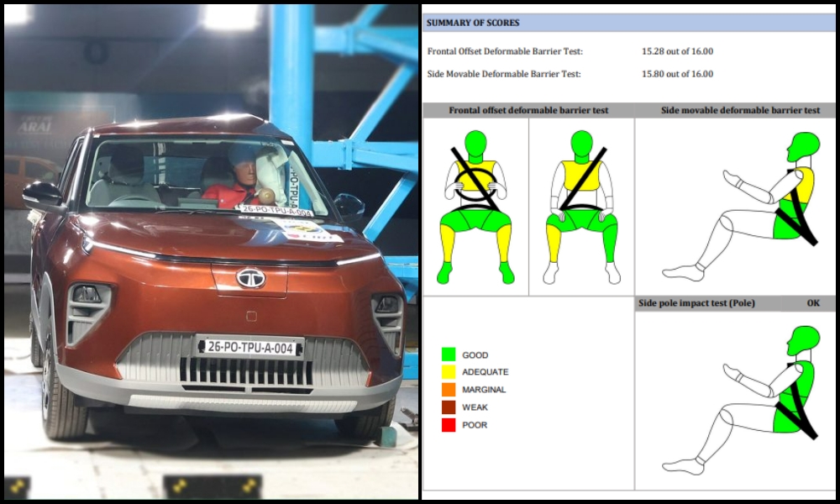Click 'Frontal offset deformable barrier test' column header

528,110
